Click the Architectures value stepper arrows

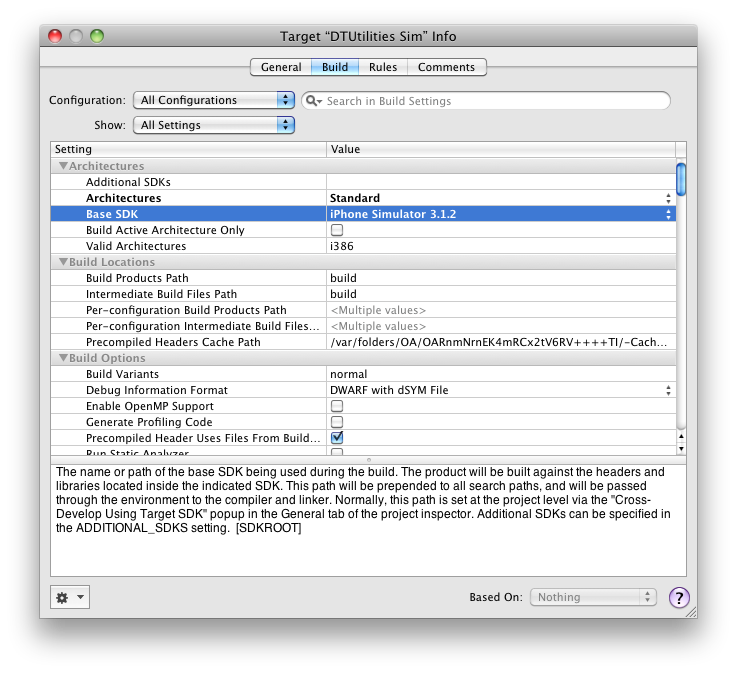[x=668, y=198]
